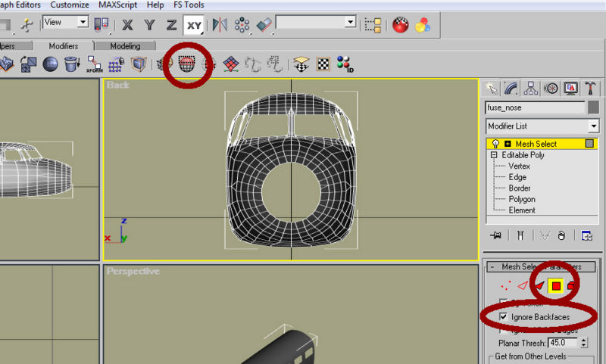Click the Array tool icon
This screenshot has height=364, width=606.
(242, 26)
